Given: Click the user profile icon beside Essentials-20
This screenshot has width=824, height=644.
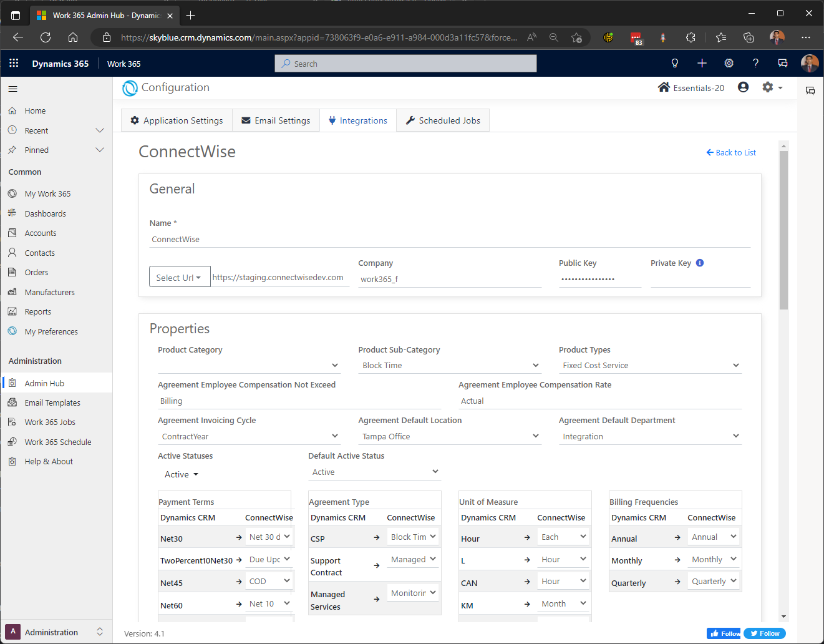Looking at the screenshot, I should click(743, 87).
